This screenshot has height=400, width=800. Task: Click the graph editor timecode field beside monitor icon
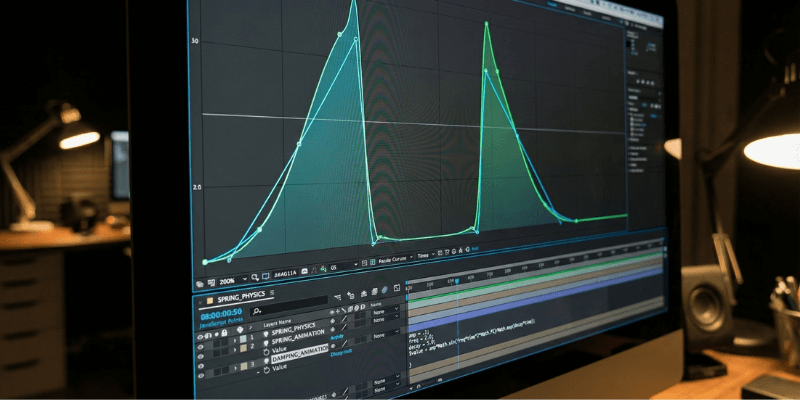(x=285, y=274)
